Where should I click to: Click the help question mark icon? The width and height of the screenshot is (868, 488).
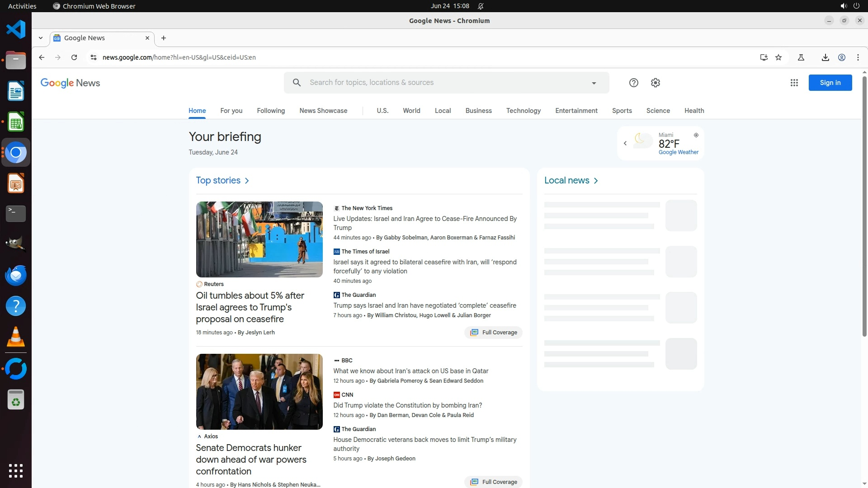(x=633, y=83)
